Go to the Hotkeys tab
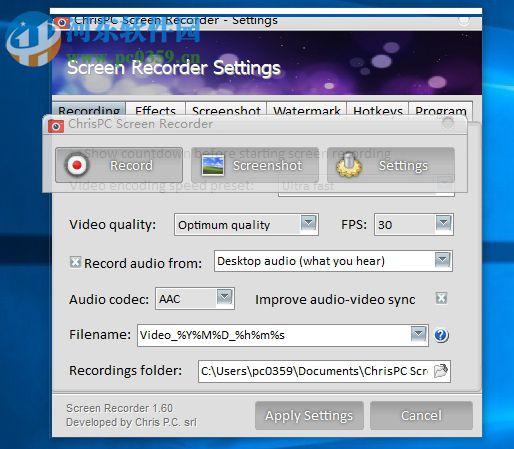Viewport: 514px width, 449px height. (378, 110)
